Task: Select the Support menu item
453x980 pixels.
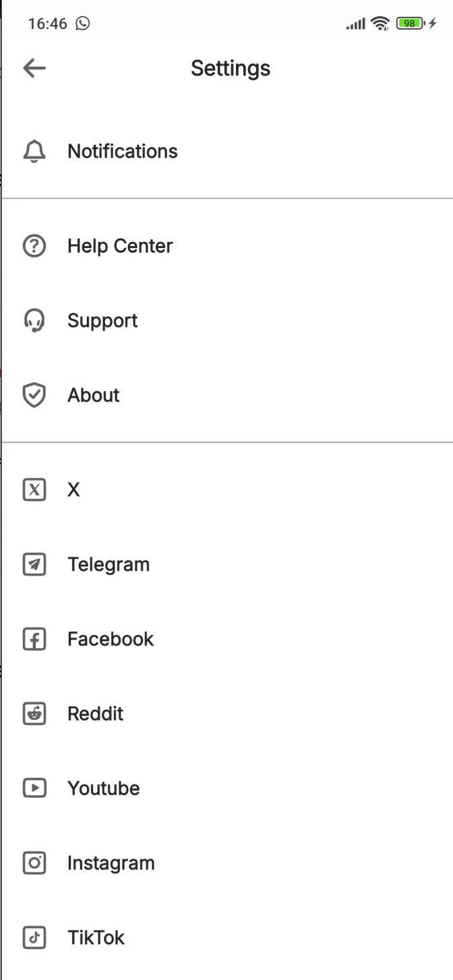Action: [102, 320]
